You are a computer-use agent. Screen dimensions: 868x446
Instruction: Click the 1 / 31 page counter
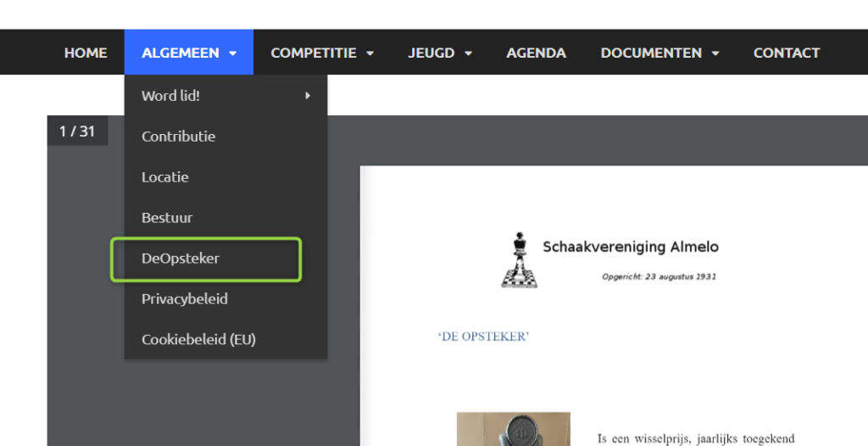point(77,131)
